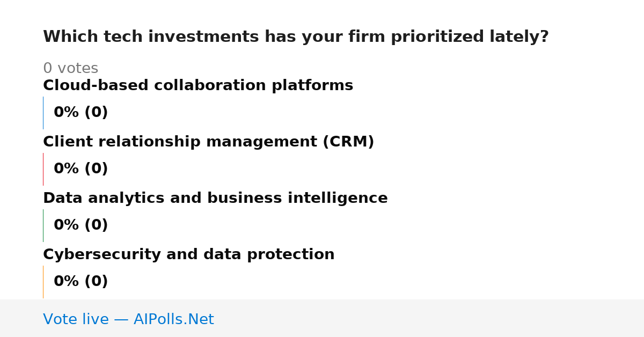Click the green result bar for Data analytics
The width and height of the screenshot is (644, 337).
pyautogui.click(x=43, y=225)
